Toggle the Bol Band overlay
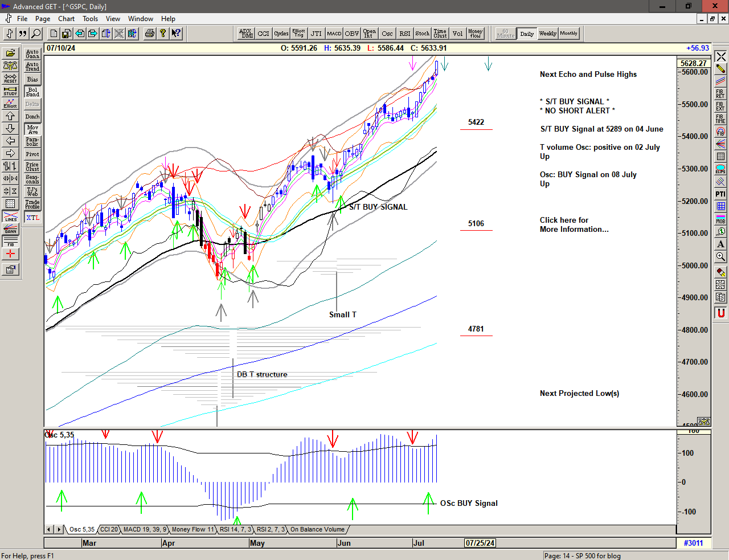 pos(32,92)
